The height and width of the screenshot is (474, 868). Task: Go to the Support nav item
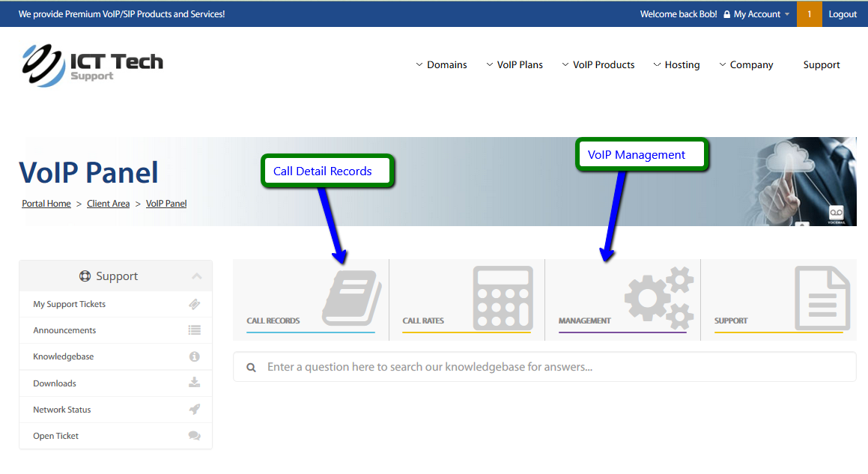coord(822,65)
